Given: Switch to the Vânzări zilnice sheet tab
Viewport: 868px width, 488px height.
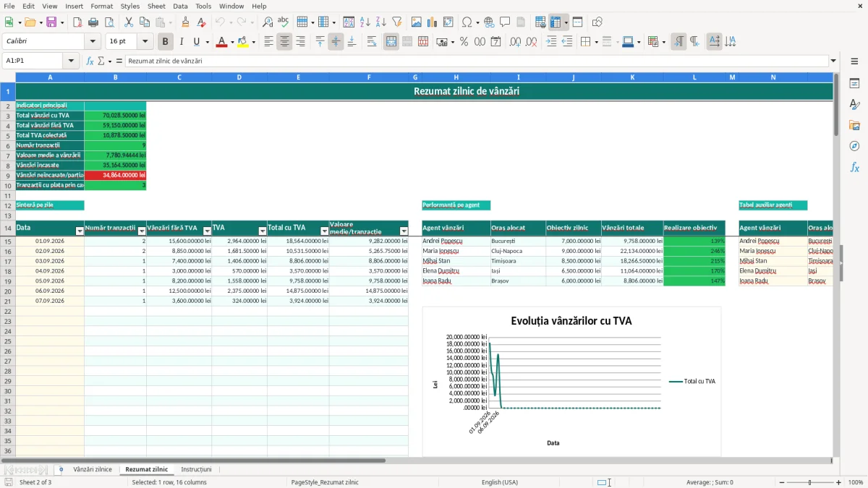Looking at the screenshot, I should click(93, 469).
